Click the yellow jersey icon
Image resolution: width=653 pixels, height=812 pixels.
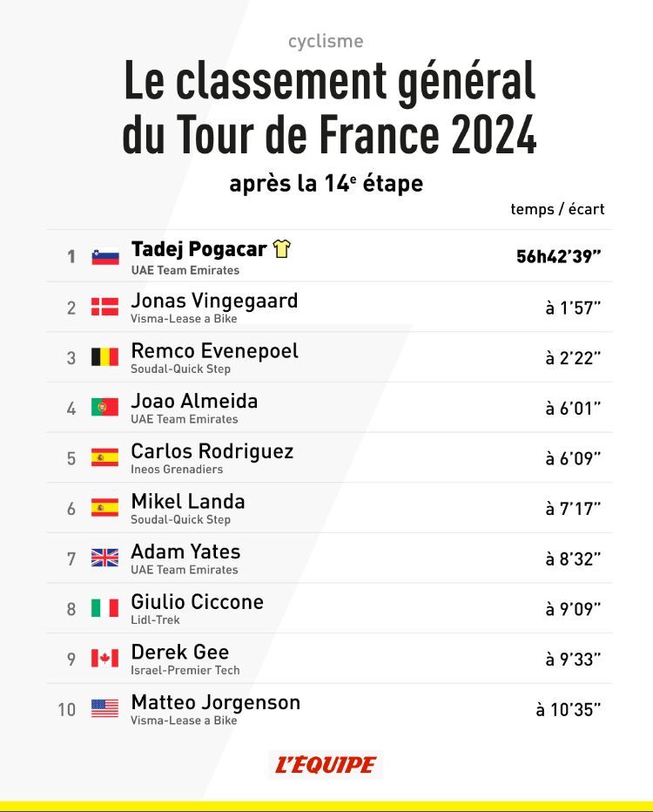pyautogui.click(x=281, y=249)
